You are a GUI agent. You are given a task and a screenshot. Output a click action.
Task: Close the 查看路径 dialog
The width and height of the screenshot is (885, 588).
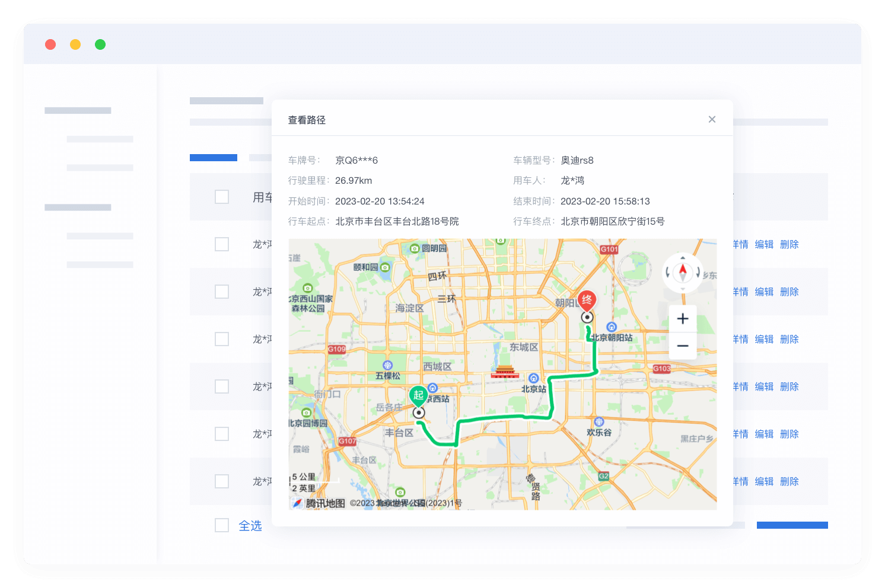(x=712, y=120)
